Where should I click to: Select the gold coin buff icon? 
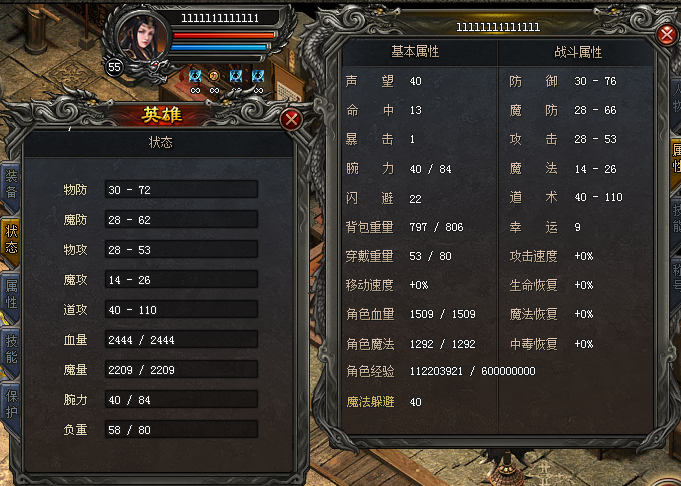214,76
